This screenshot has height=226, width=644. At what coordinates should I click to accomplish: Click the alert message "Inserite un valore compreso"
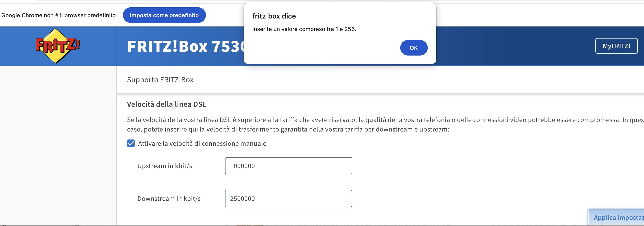304,29
